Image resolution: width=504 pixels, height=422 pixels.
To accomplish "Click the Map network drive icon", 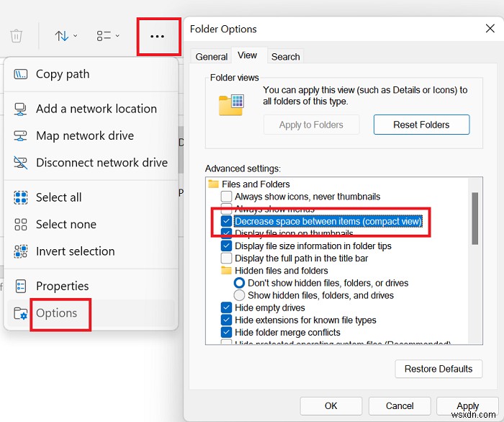I will (21, 135).
